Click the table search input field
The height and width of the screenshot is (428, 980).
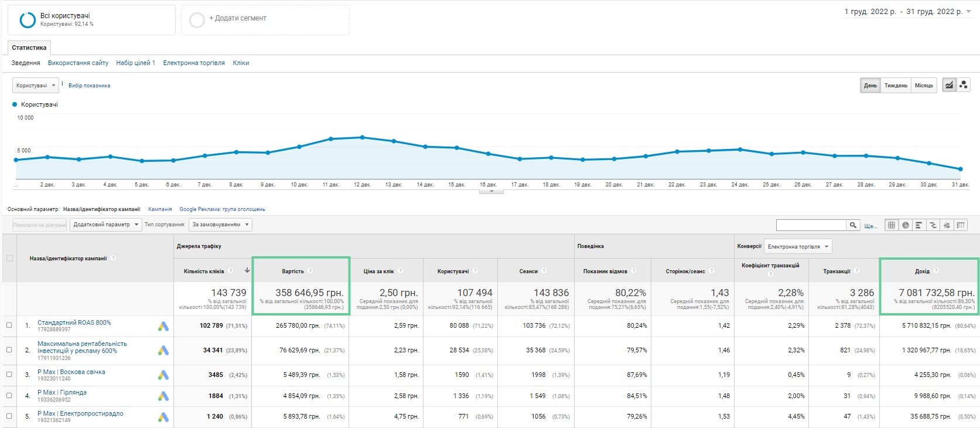point(811,225)
